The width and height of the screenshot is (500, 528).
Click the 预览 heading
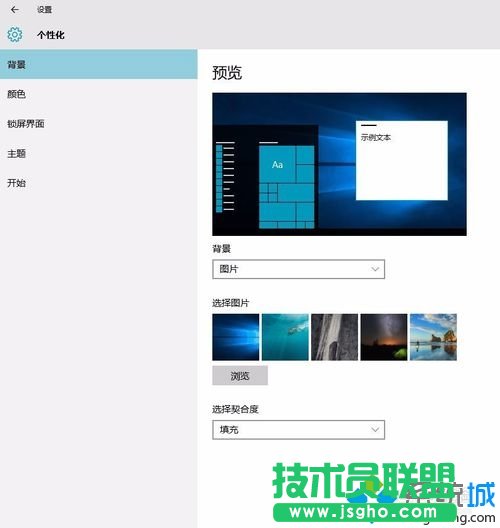coord(227,72)
